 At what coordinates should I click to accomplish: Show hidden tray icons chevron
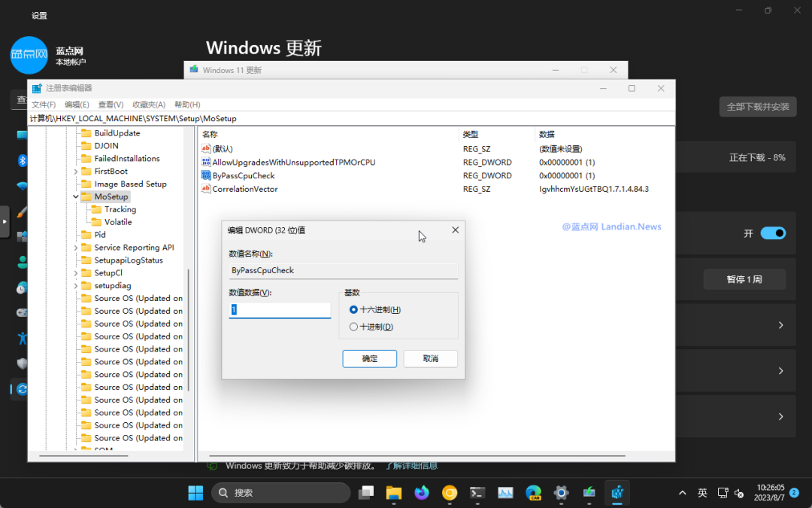pos(683,493)
